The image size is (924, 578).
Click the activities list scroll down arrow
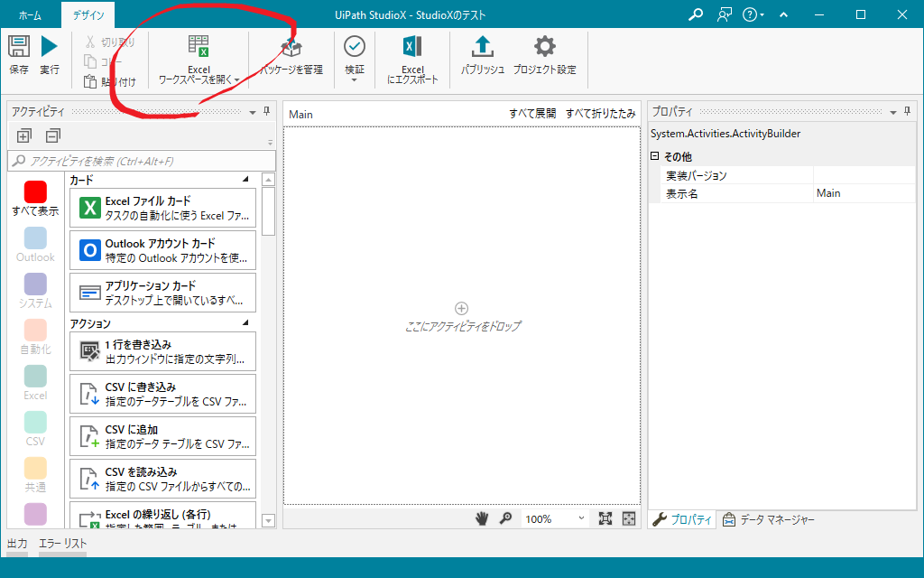268,521
